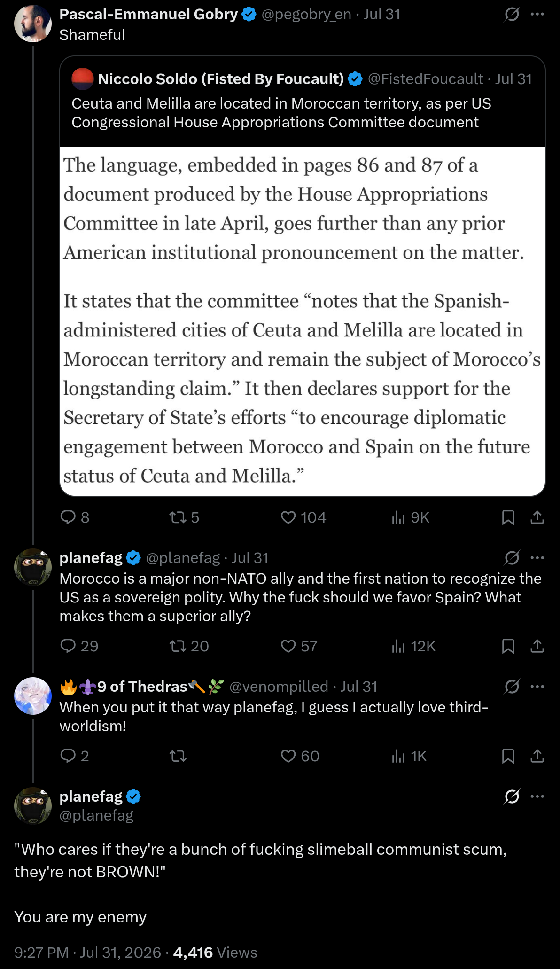560x969 pixels.
Task: Open Grok icon on main planefag post
Action: pyautogui.click(x=512, y=797)
